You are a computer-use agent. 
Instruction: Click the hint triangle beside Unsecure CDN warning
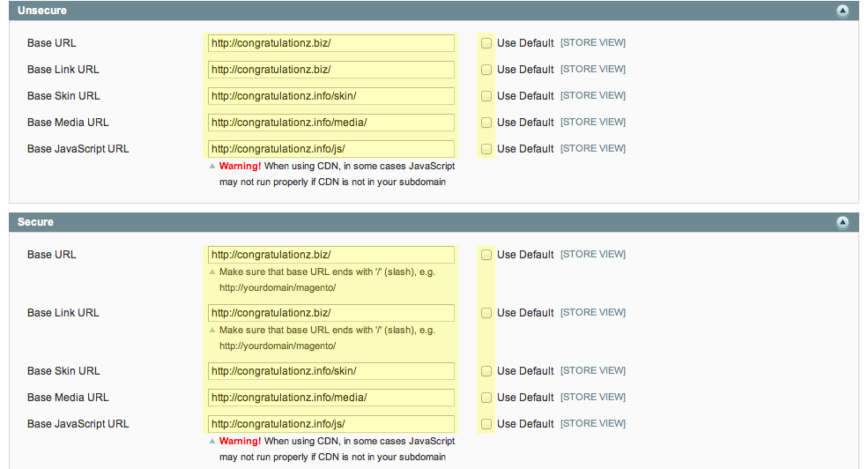click(x=212, y=166)
